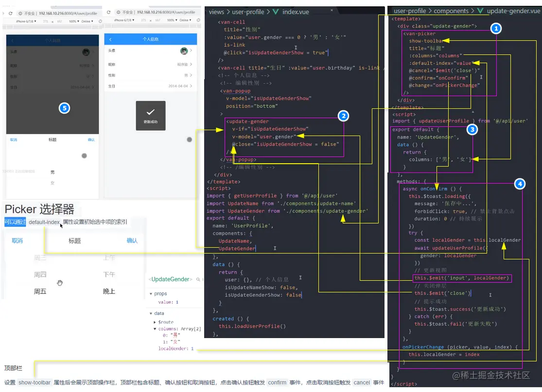Reload the browser page showing the 更新成功 toast
Screen dimensions: 542x392
point(108,12)
